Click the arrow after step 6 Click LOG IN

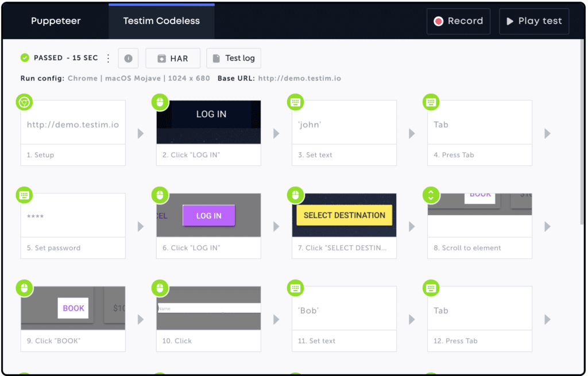(276, 226)
